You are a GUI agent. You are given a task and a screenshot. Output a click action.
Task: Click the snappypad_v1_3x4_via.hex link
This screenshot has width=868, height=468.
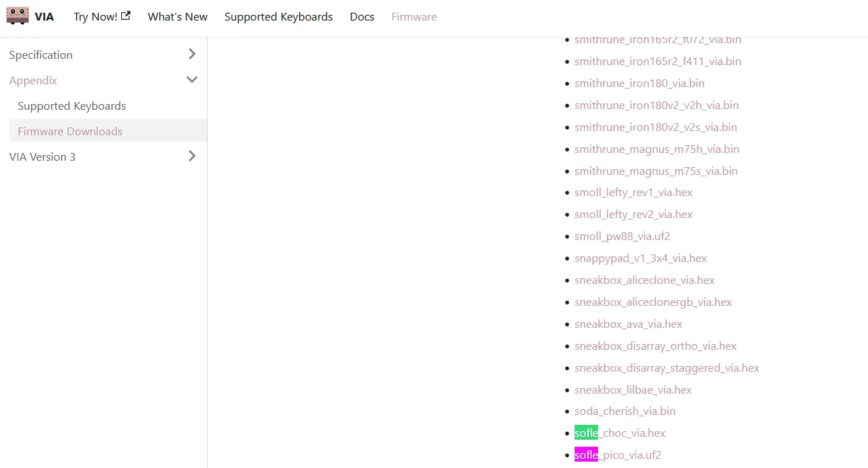click(641, 258)
